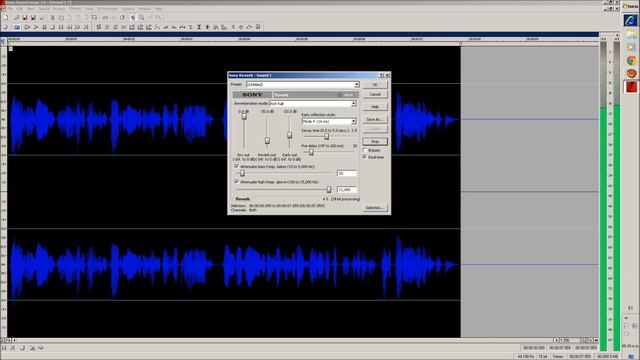Screen dimensions: 640x360
Task: Fast forward using the transport bar
Action: pos(77,27)
